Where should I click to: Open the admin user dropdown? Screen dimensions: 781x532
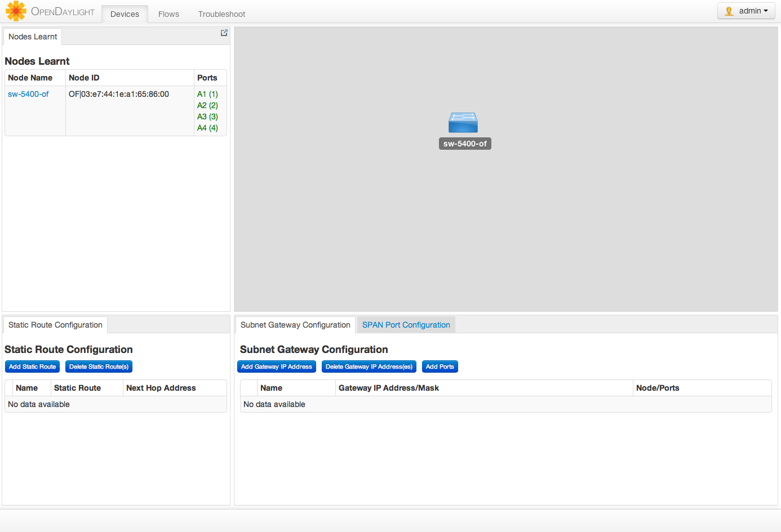[747, 11]
